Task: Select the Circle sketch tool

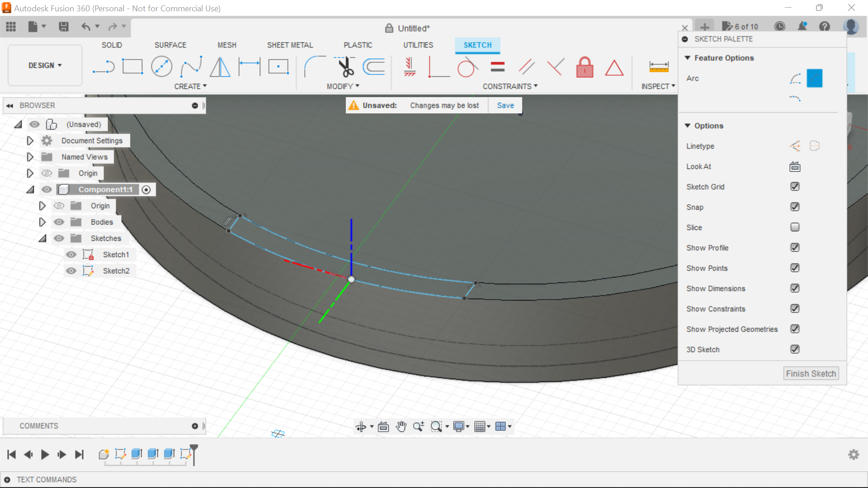Action: pos(161,66)
